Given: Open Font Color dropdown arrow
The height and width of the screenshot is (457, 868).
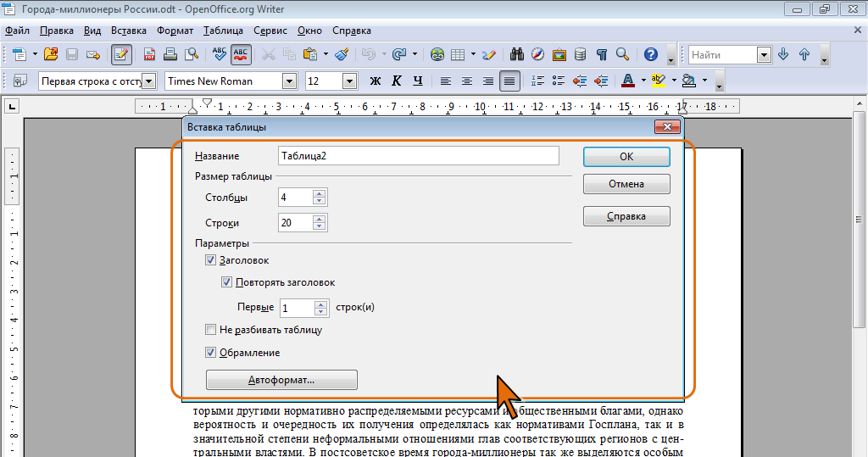Looking at the screenshot, I should click(x=643, y=81).
